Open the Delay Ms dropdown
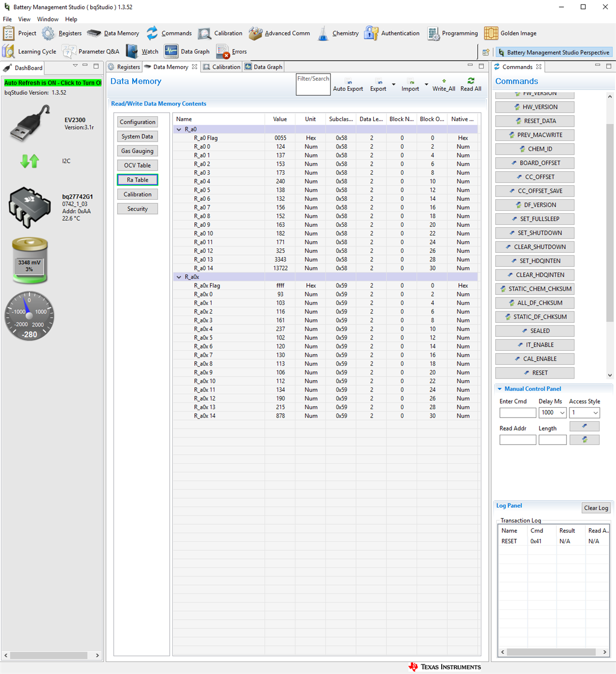Image resolution: width=616 pixels, height=674 pixels. click(x=562, y=413)
